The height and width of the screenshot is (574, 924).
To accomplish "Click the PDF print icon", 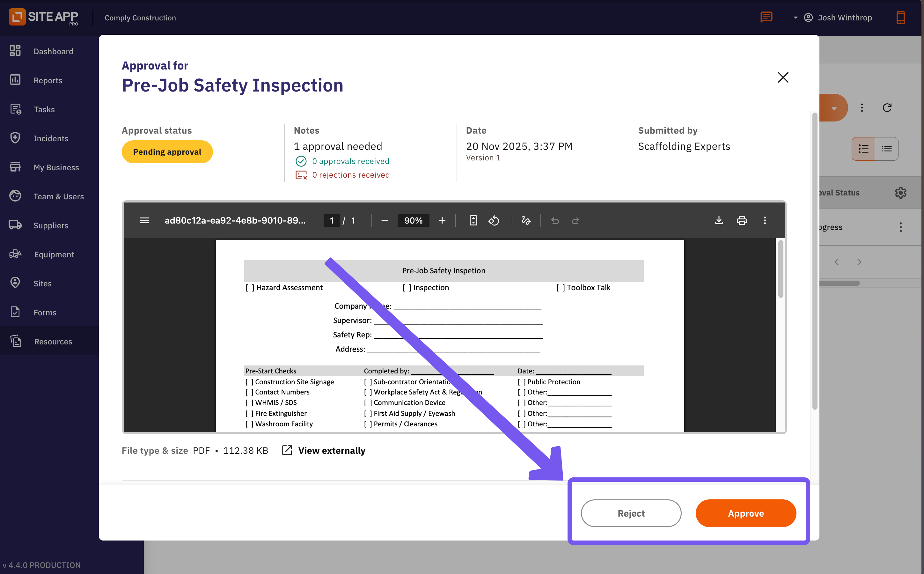I will pos(742,220).
